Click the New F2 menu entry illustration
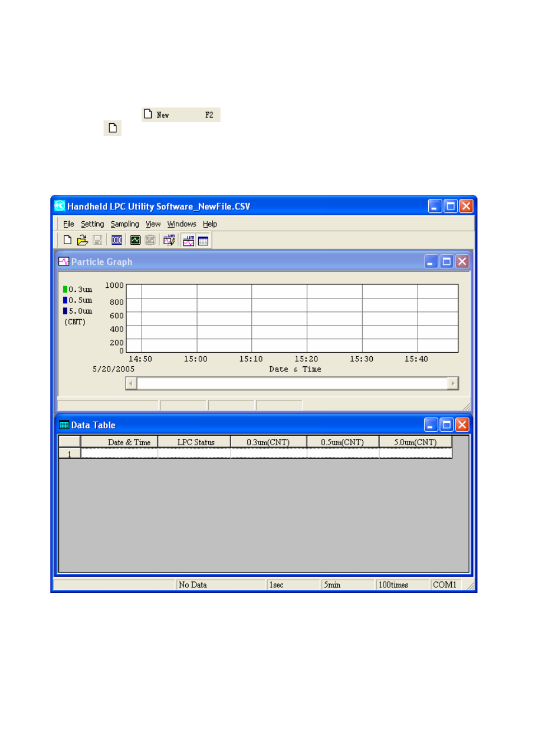Screen dimensions: 534x756 181,115
